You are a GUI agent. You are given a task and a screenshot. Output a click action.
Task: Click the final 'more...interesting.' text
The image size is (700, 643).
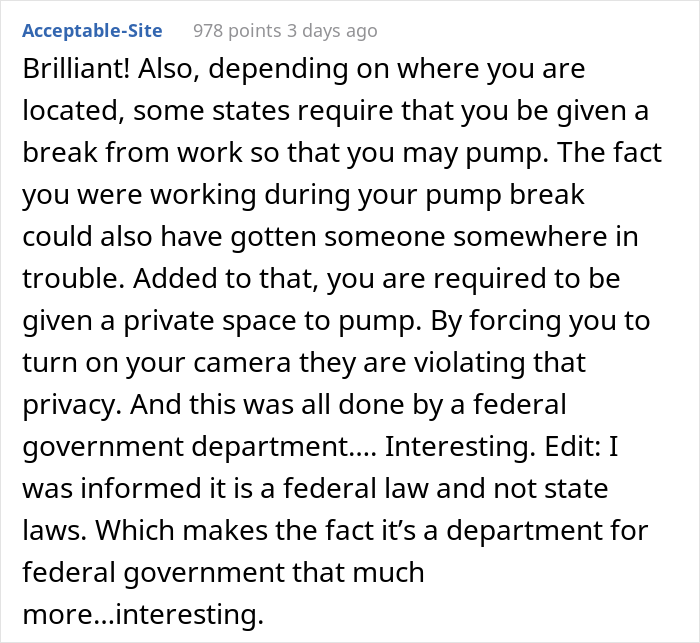click(143, 614)
